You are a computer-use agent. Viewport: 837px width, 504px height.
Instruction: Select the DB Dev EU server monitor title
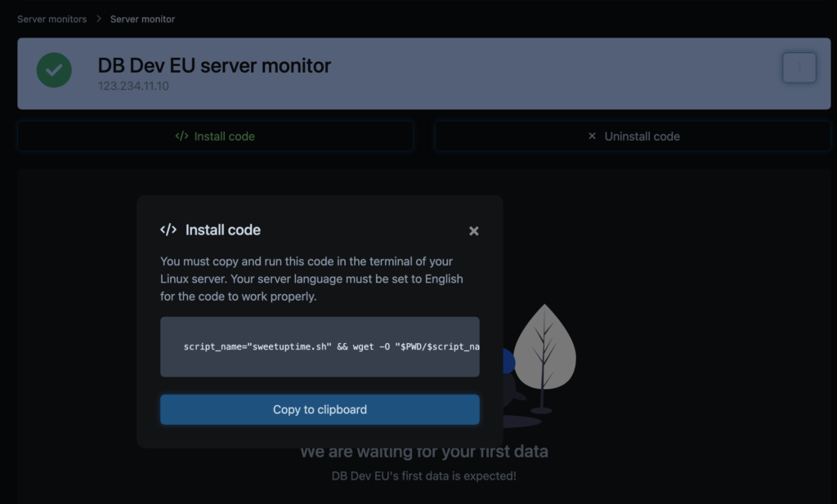(x=214, y=65)
